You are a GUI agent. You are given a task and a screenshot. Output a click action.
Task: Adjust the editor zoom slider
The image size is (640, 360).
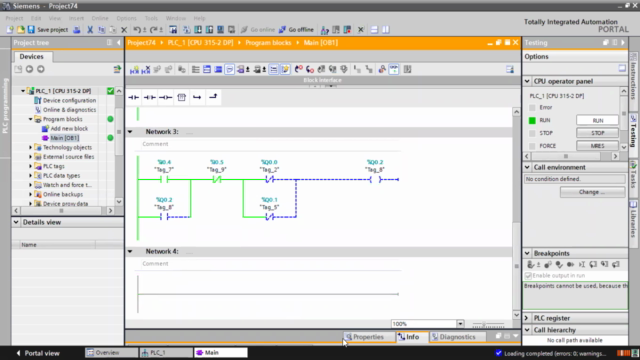coord(484,325)
